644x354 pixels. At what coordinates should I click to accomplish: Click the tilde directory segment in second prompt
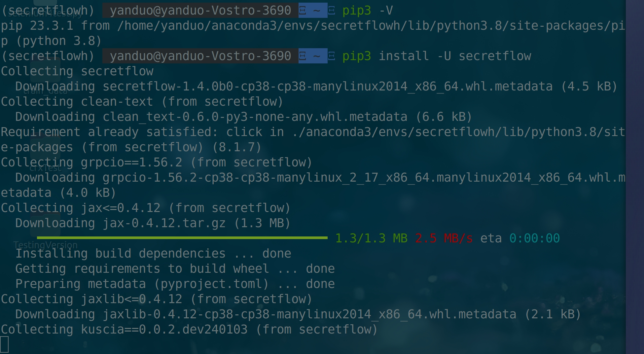pyautogui.click(x=316, y=56)
